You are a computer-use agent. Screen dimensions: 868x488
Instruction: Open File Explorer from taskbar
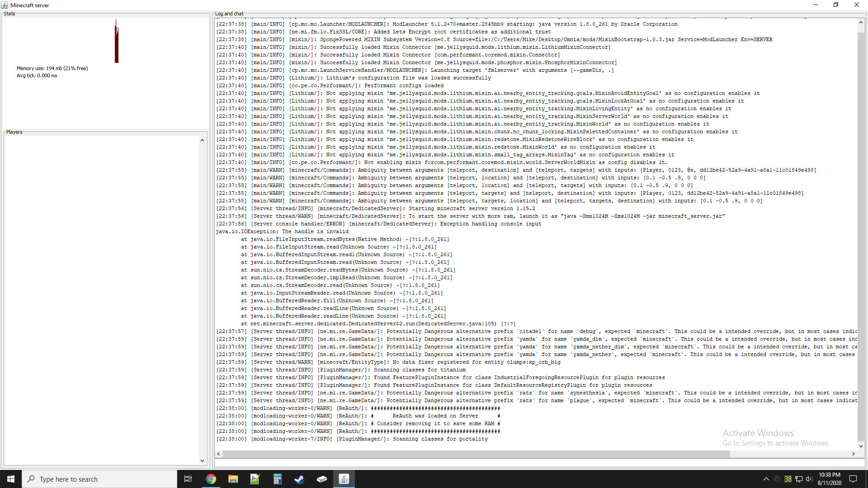[233, 479]
